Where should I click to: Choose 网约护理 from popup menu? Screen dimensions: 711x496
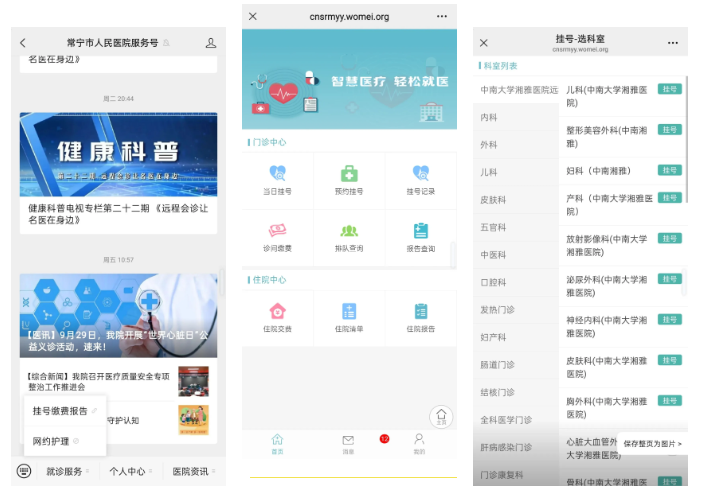[54, 441]
